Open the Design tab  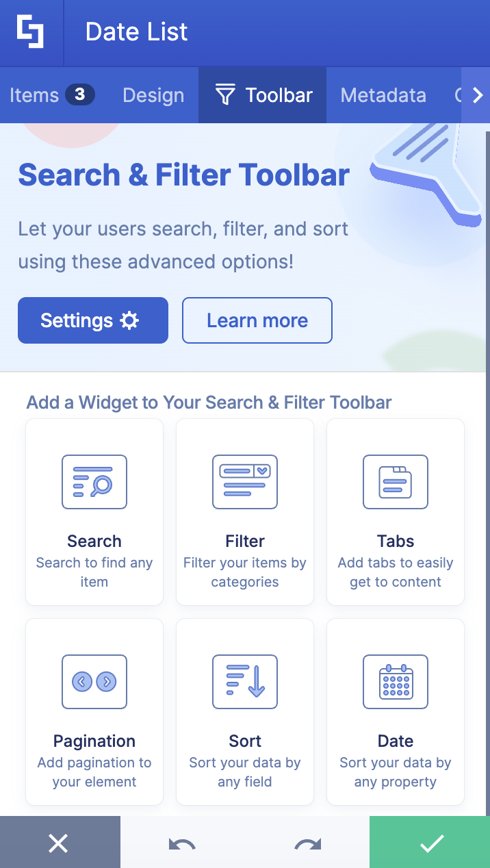153,95
